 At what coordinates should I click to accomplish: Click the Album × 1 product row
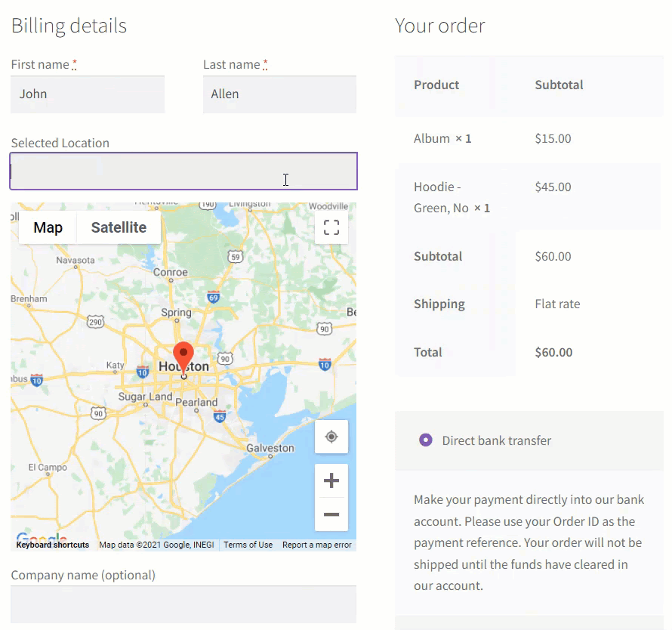click(x=529, y=138)
